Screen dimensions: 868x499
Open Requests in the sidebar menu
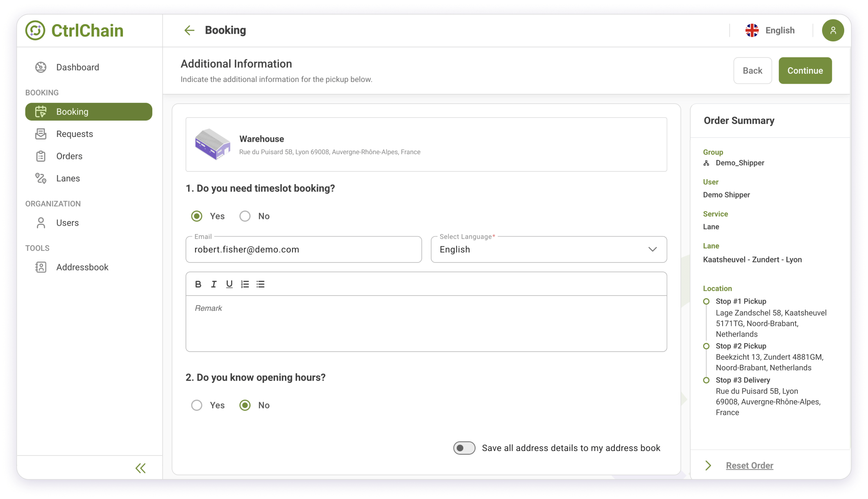click(75, 134)
